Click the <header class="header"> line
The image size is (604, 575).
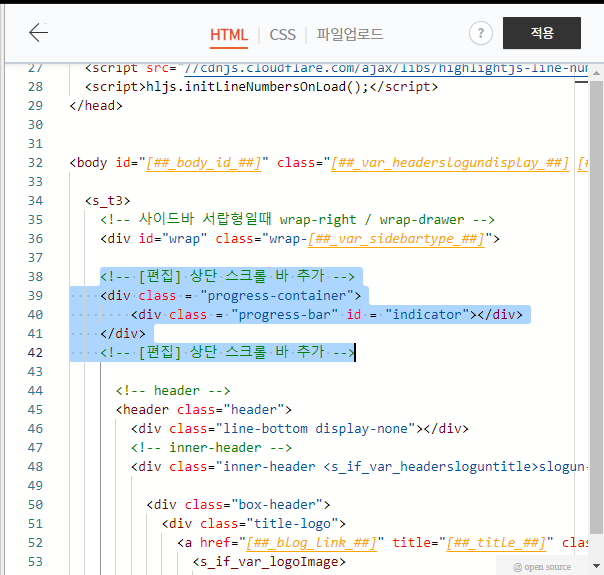coord(204,410)
